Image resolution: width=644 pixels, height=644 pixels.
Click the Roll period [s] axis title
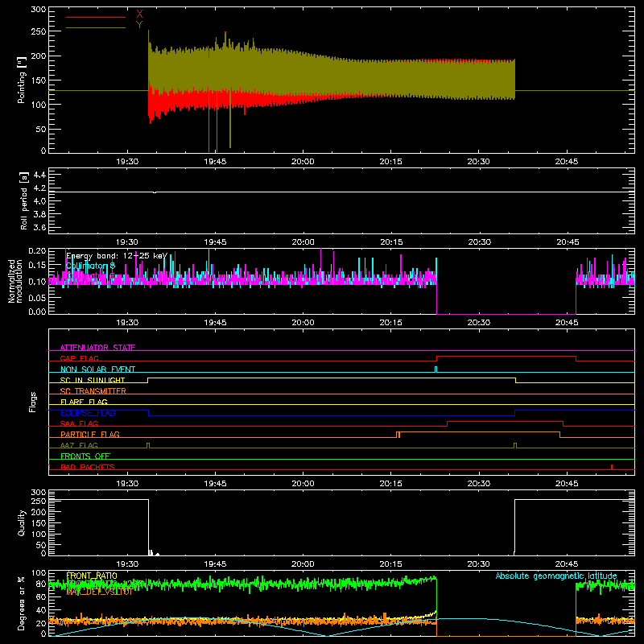(x=24, y=200)
